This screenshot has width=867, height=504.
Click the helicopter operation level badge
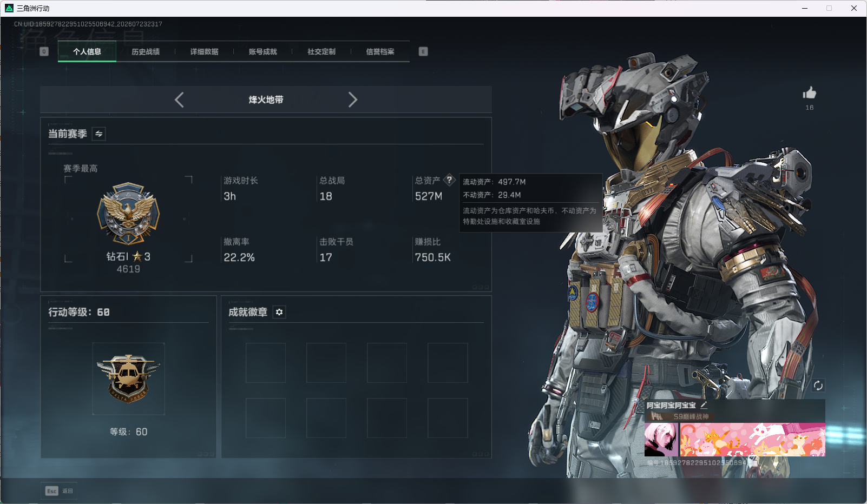[x=128, y=379]
